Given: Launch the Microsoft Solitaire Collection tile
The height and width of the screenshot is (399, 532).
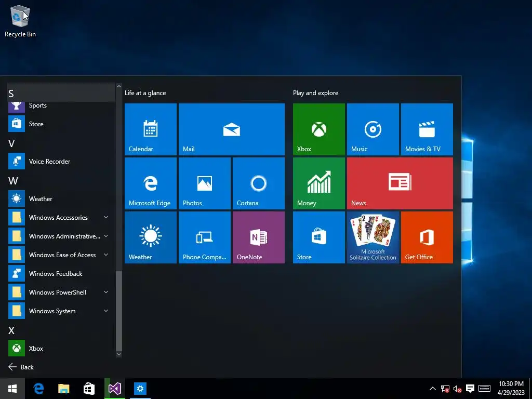Looking at the screenshot, I should point(373,237).
